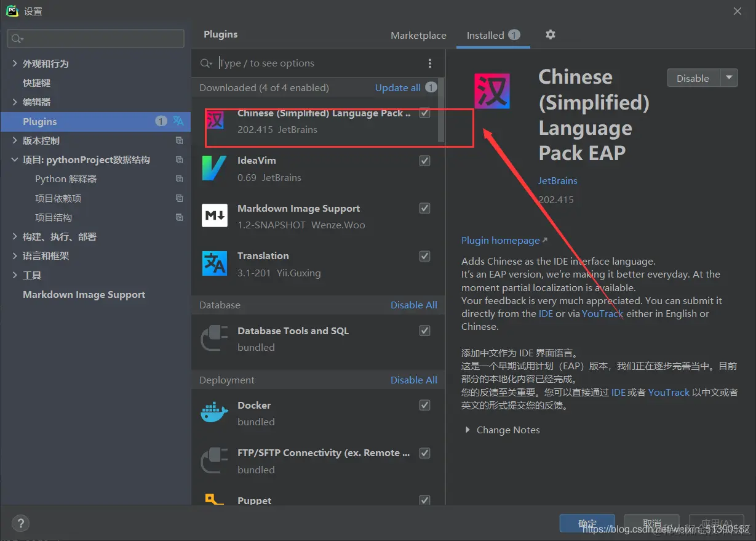
Task: Open the plugin search options kebab menu
Action: 430,63
